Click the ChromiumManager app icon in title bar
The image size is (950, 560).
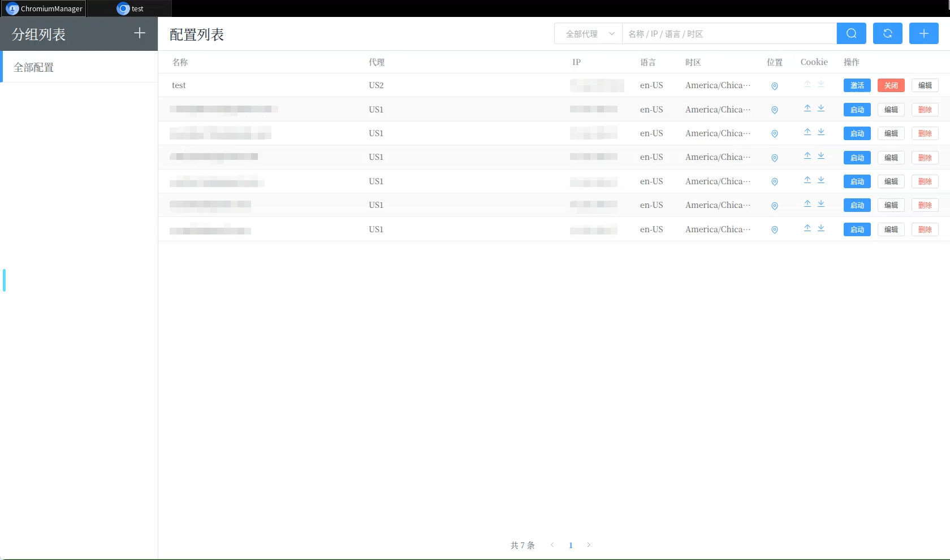tap(12, 8)
